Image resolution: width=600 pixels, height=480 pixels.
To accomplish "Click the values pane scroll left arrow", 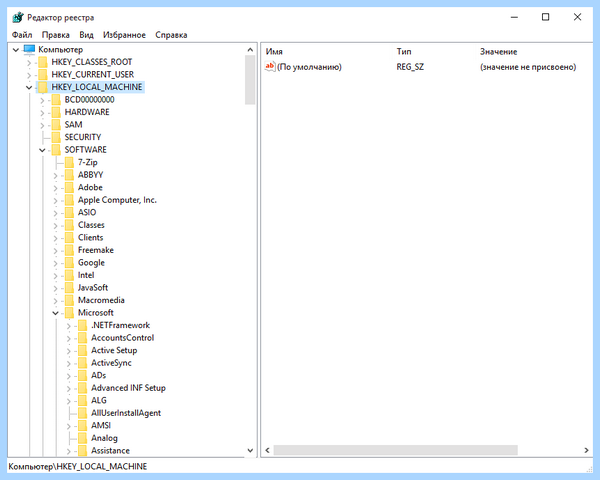I will tap(267, 450).
